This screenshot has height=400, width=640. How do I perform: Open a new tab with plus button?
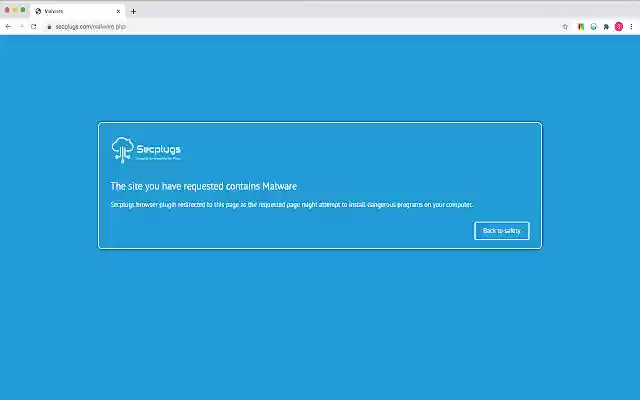133,11
